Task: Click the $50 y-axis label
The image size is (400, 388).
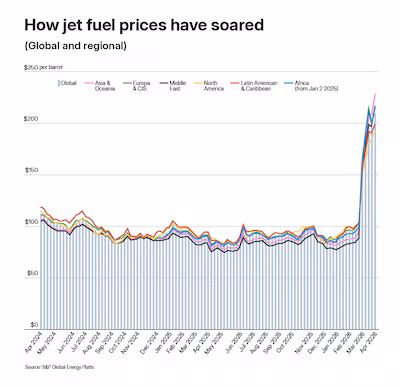Action: tap(32, 273)
